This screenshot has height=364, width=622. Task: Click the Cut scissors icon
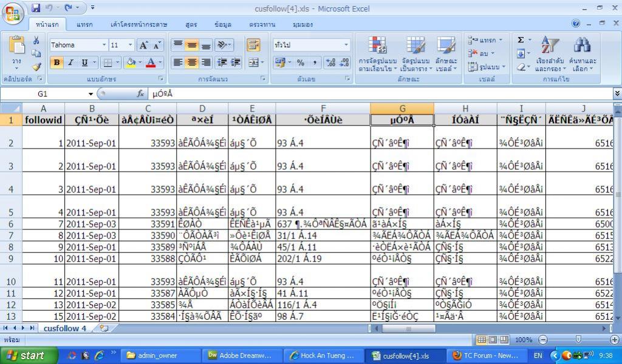pos(36,41)
